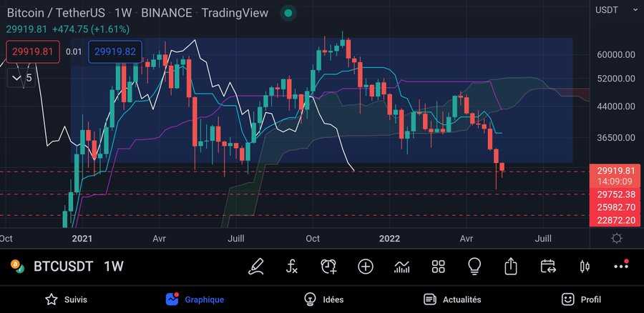Image resolution: width=644 pixels, height=313 pixels.
Task: Click the 2022 label on time axis
Action: [x=389, y=239]
